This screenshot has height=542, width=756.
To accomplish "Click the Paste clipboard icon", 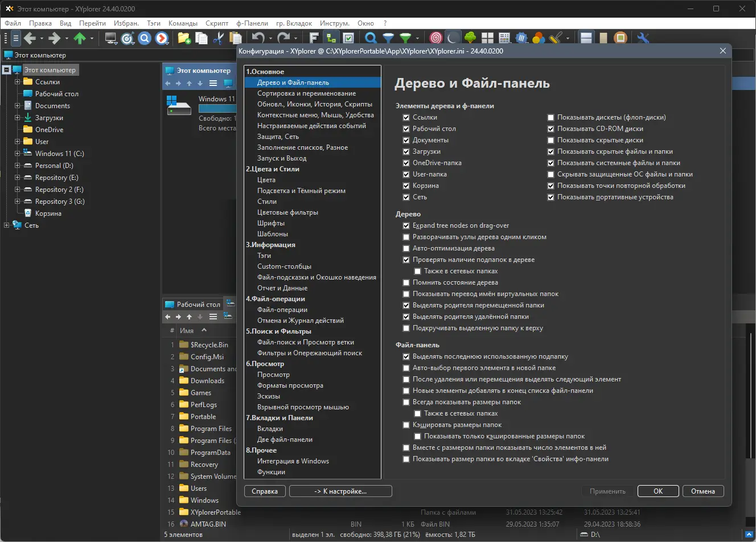I will click(235, 38).
